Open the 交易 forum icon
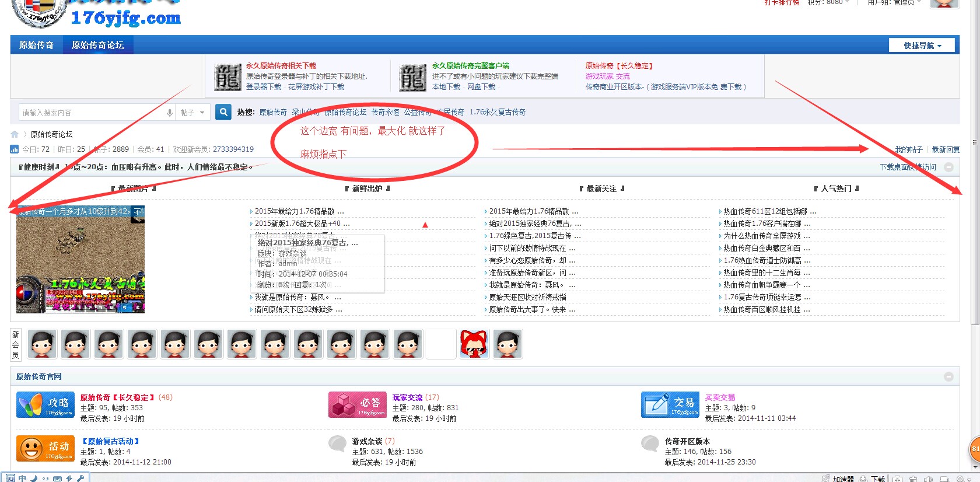The image size is (980, 482). [670, 405]
